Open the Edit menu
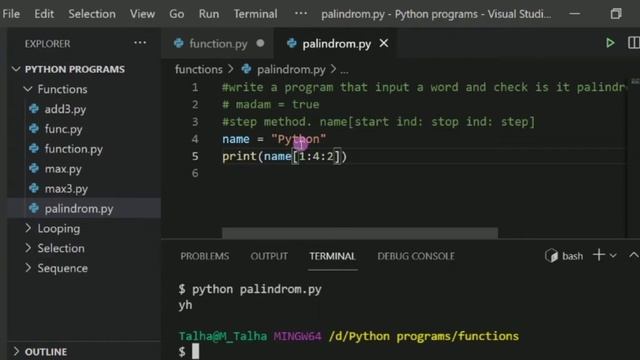This screenshot has width=640, height=360. click(44, 14)
